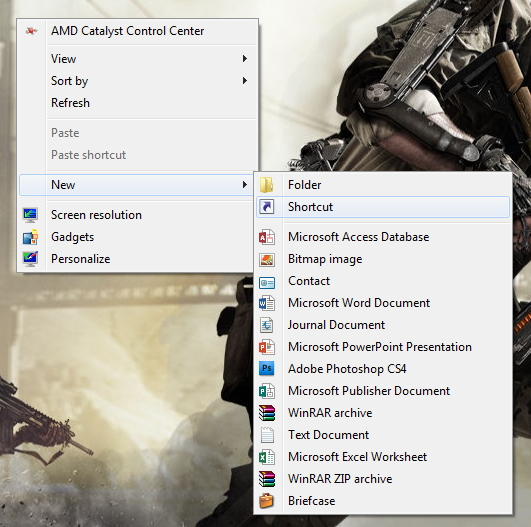Create a new WinRAR ZIP archive
This screenshot has height=527, width=531.
383,479
